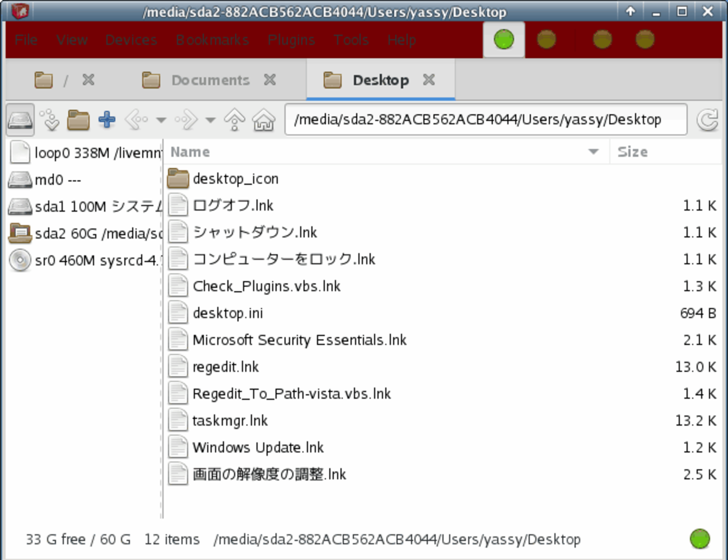Screen dimensions: 728x560
Task: Open the View menu
Action: point(72,40)
